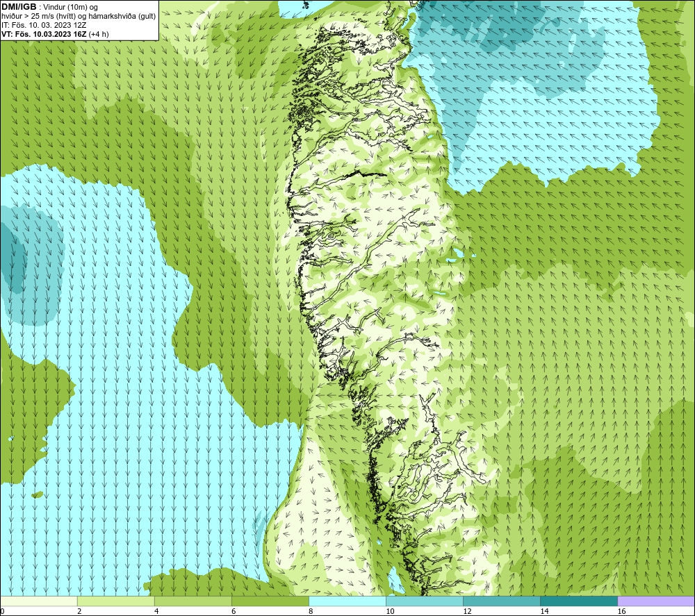The height and width of the screenshot is (616, 695).
Task: Click the 8–10 m/s light cyan legend segment
Action: tap(347, 601)
